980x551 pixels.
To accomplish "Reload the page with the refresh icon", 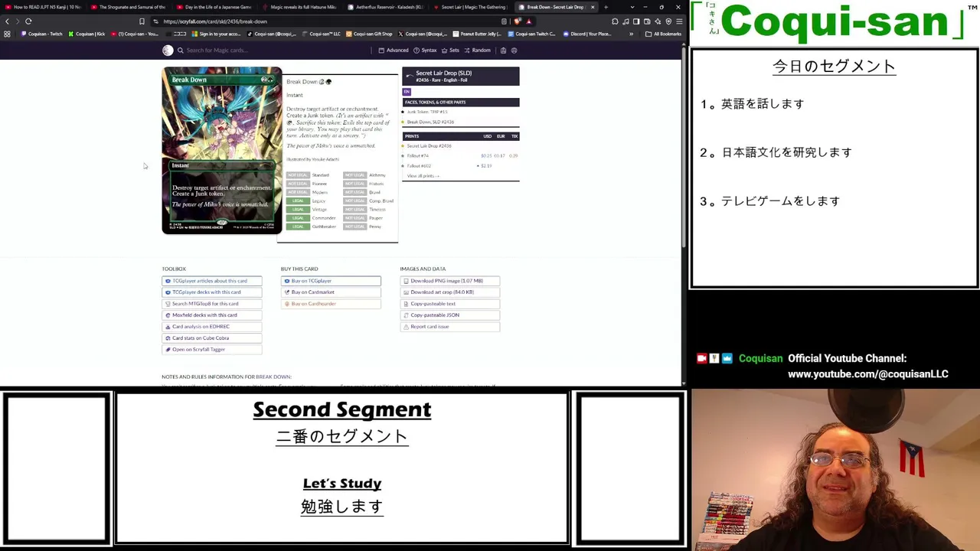I will pyautogui.click(x=28, y=21).
